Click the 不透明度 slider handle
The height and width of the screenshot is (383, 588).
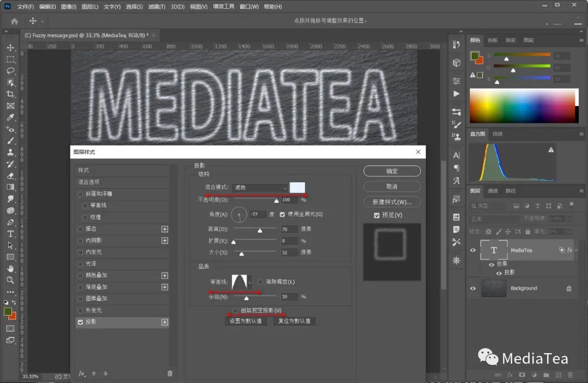(x=277, y=201)
